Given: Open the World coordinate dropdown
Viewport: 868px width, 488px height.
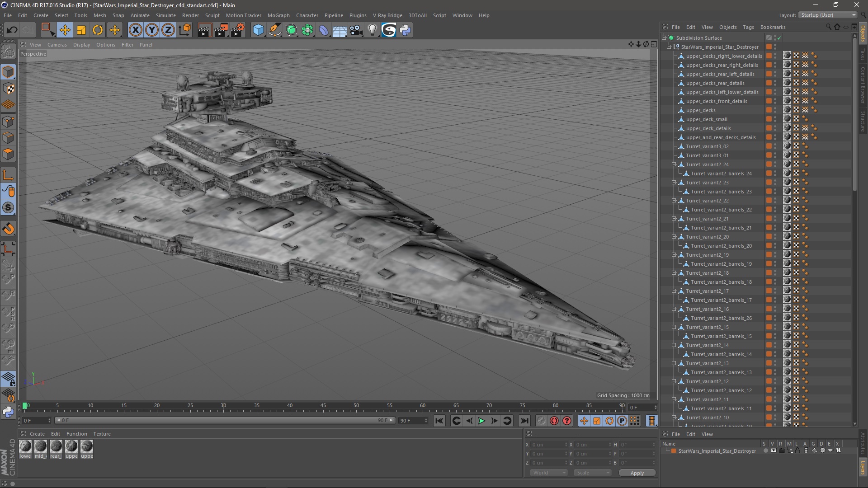Looking at the screenshot, I should [549, 473].
